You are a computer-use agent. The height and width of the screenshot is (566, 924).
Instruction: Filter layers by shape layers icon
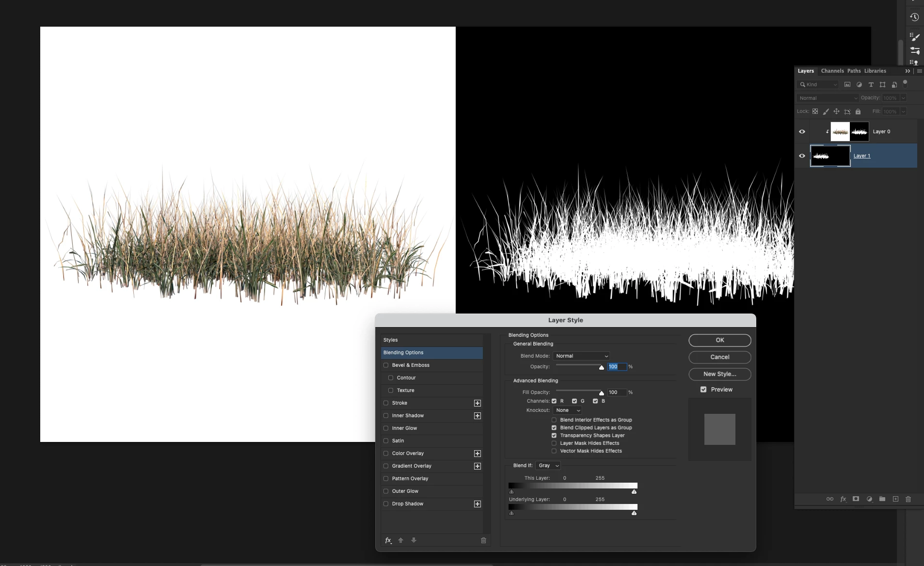(882, 84)
